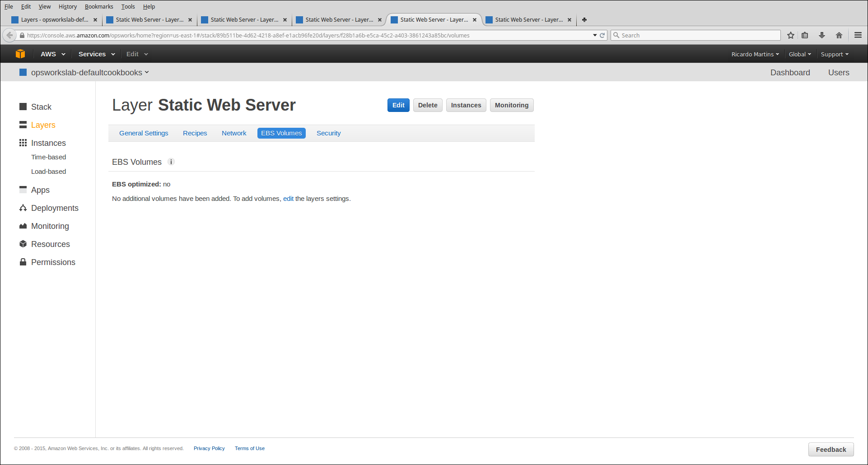Reload the page with refresh icon
868x465 pixels.
[x=602, y=35]
